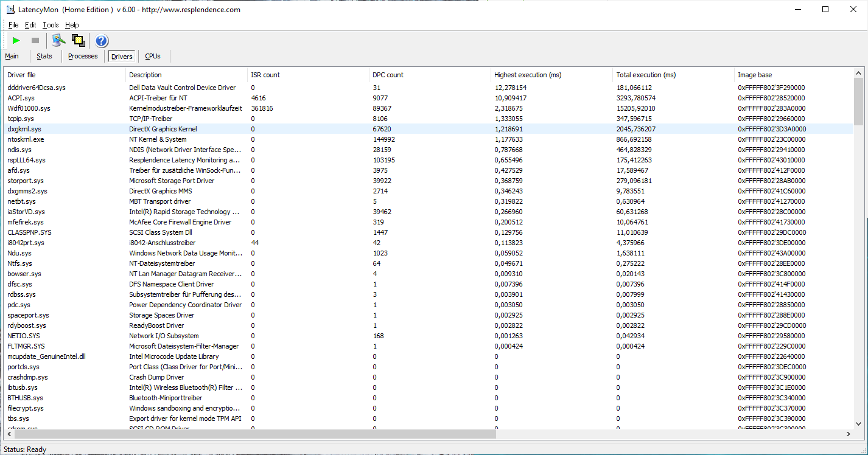Sort by the Image base column header
Viewport: 868px width, 455px height.
(794, 75)
